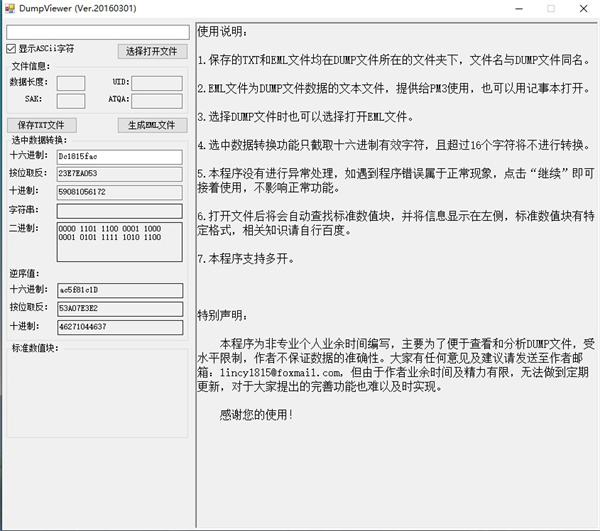Minimize the DumpViewer window
Viewport: 600px width, 531px height.
tap(519, 8)
